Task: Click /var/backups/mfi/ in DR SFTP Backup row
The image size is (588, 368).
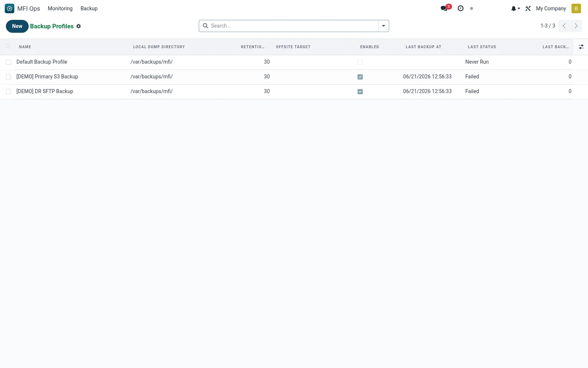Action: click(x=151, y=91)
